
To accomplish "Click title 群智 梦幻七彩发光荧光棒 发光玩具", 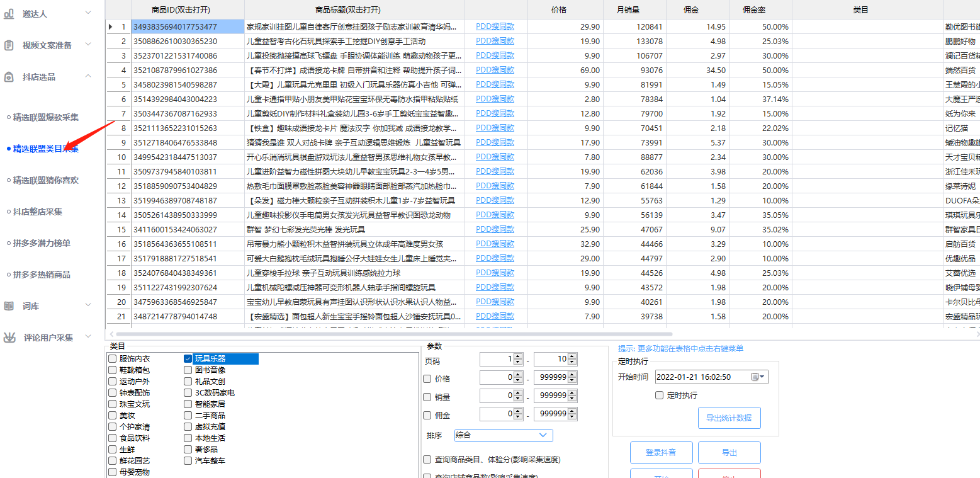I will point(306,229).
